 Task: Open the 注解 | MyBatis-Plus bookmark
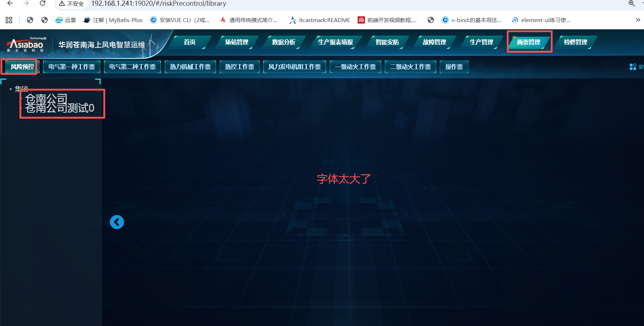tap(113, 20)
